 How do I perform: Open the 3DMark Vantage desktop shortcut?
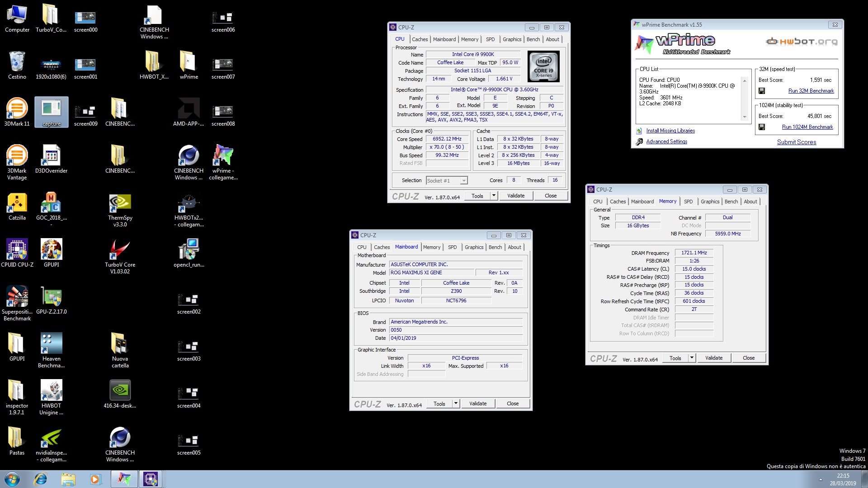click(x=17, y=162)
